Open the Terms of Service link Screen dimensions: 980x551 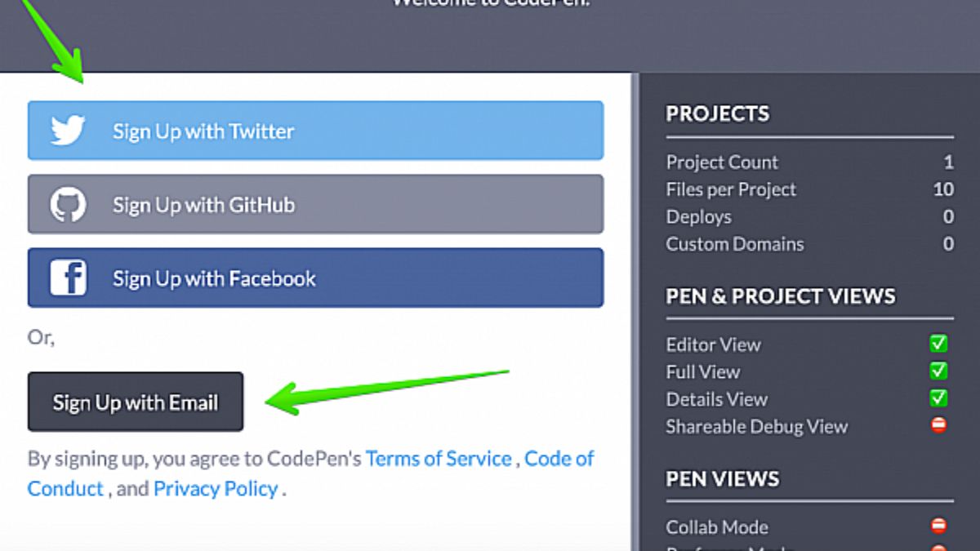point(439,459)
